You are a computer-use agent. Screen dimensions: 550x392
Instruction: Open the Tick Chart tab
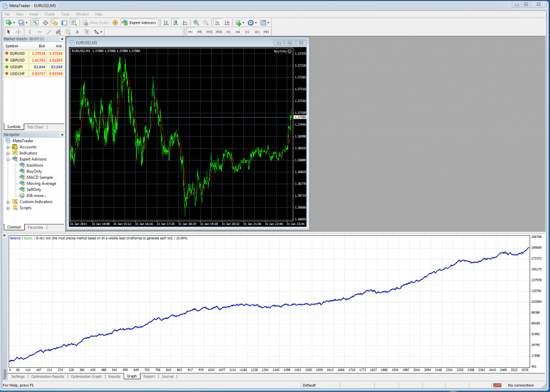(x=35, y=127)
